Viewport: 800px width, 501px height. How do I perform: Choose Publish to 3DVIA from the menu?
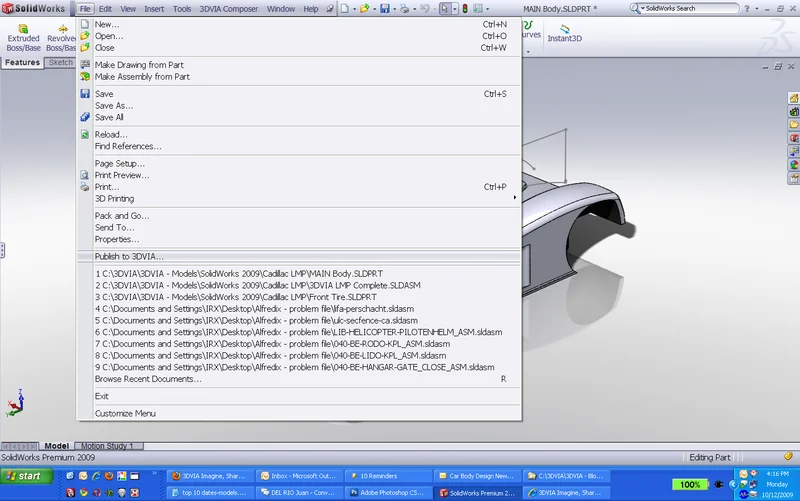coord(129,256)
